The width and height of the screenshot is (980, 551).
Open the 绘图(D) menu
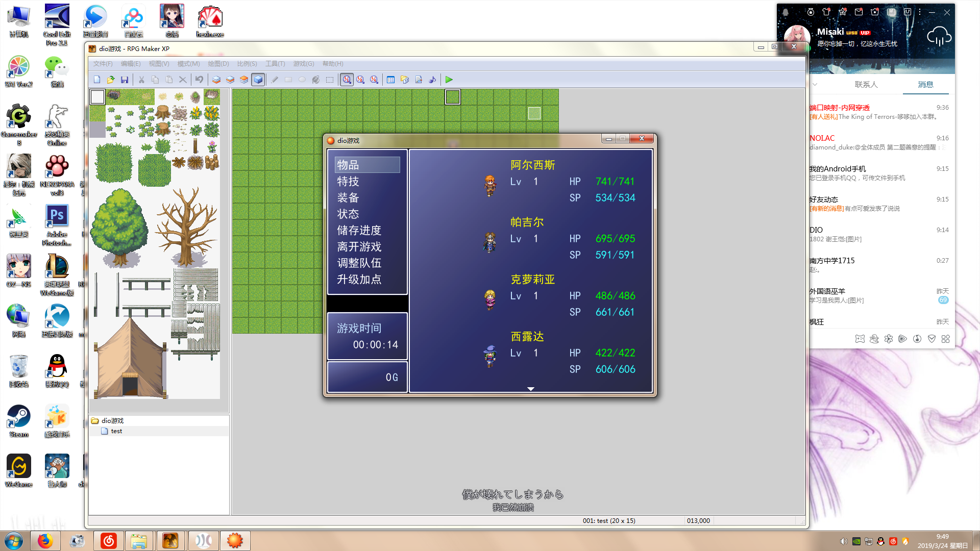pos(218,64)
